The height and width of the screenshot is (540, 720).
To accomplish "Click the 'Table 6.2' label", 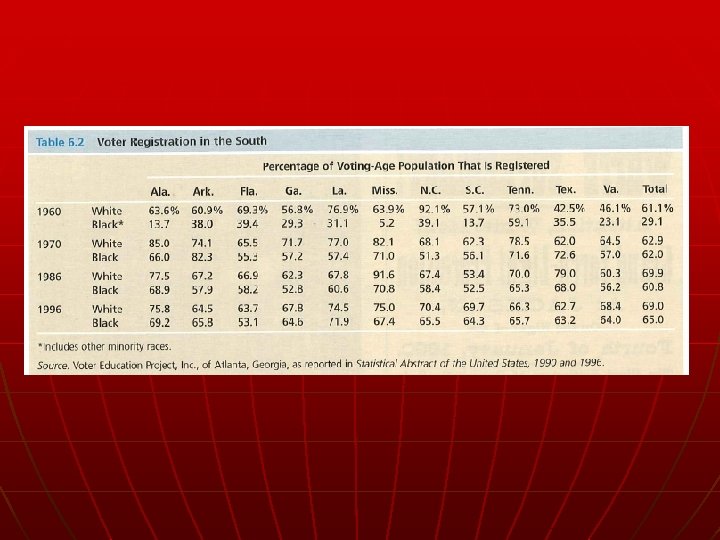I will pyautogui.click(x=60, y=142).
